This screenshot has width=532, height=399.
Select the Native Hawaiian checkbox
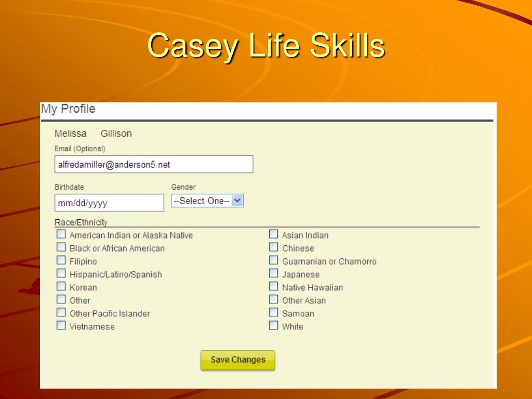point(273,286)
